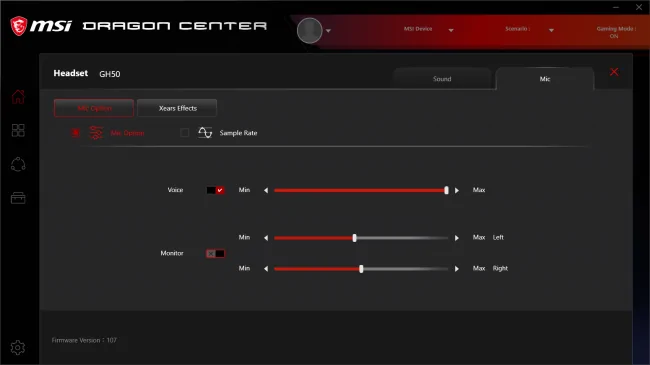
Task: Increase Monitor Left level with right arrow
Action: 457,238
